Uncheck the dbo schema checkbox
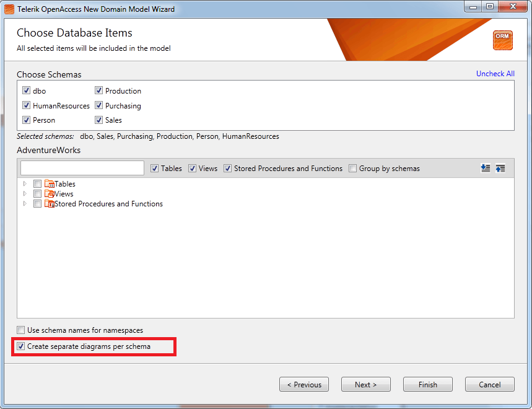This screenshot has width=532, height=409. [x=26, y=90]
